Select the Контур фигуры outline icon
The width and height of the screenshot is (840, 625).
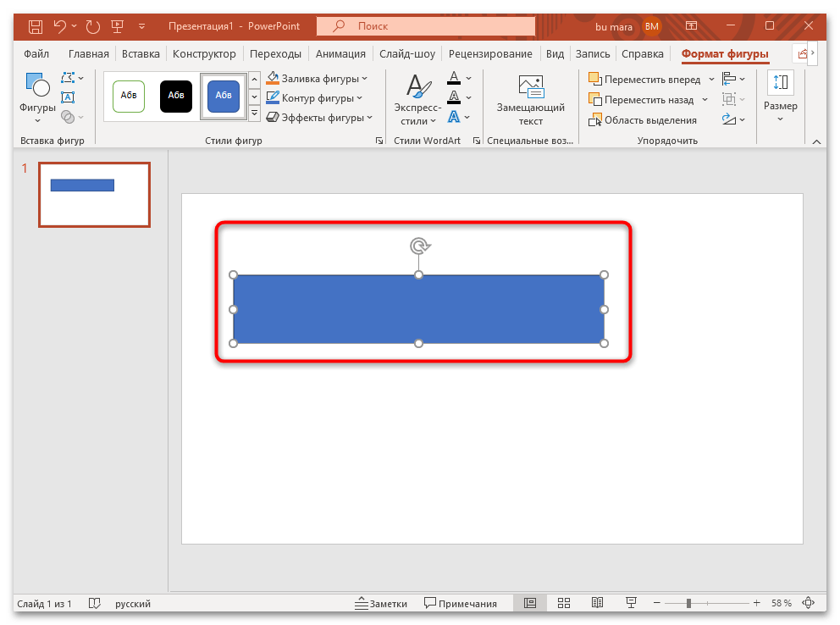271,97
